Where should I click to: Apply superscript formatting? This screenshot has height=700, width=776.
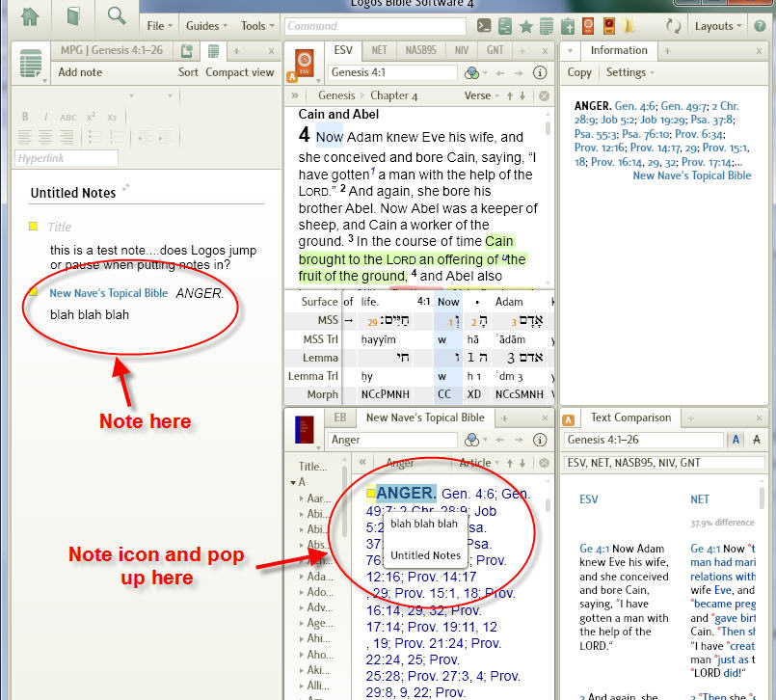pos(91,117)
